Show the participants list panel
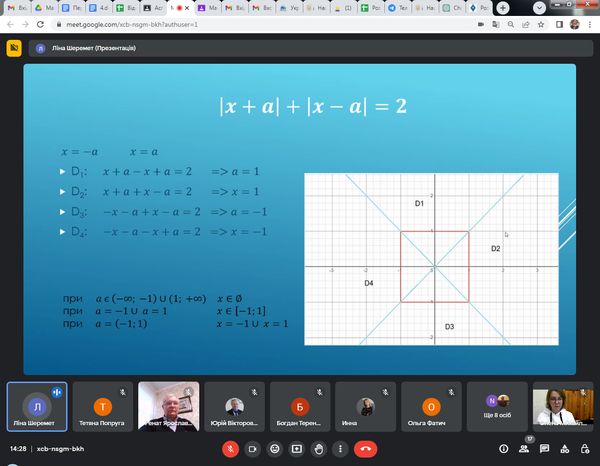 click(525, 449)
